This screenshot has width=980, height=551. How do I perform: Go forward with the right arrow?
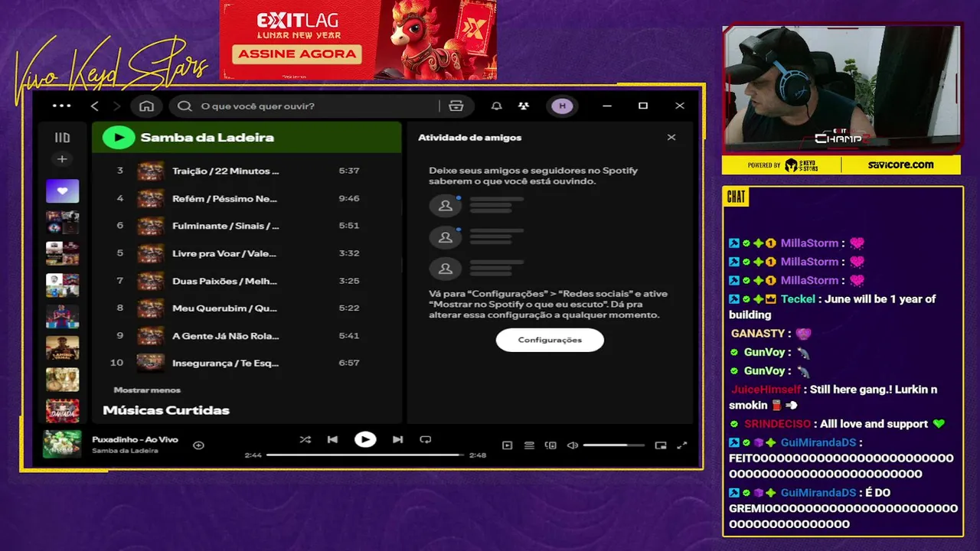tap(116, 106)
